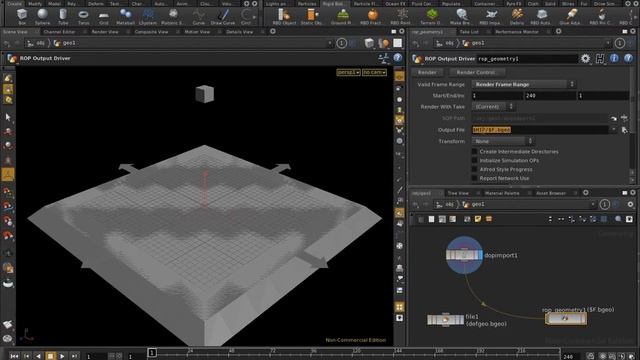Switch to the Composite View tab
The height and width of the screenshot is (360, 640).
[x=151, y=31]
